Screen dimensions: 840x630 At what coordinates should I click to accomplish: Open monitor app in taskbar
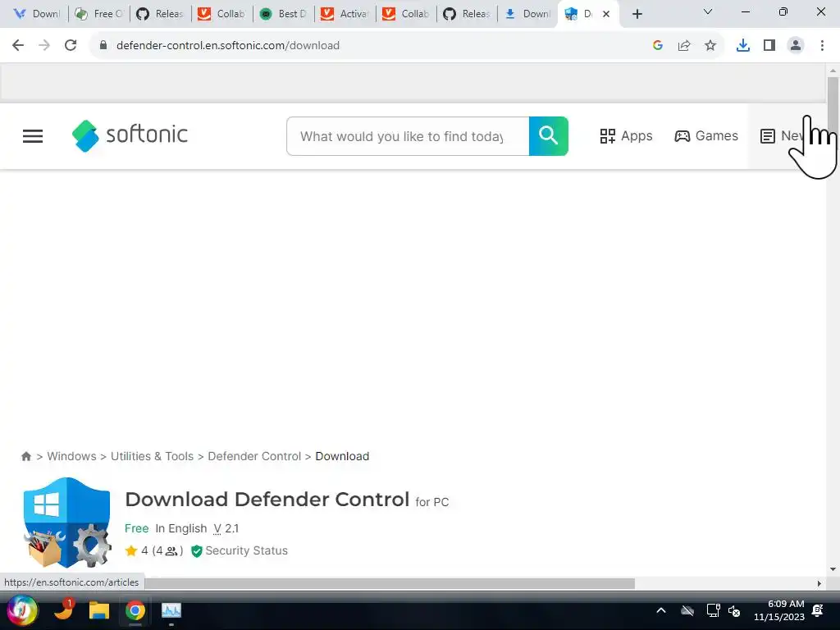tap(171, 610)
